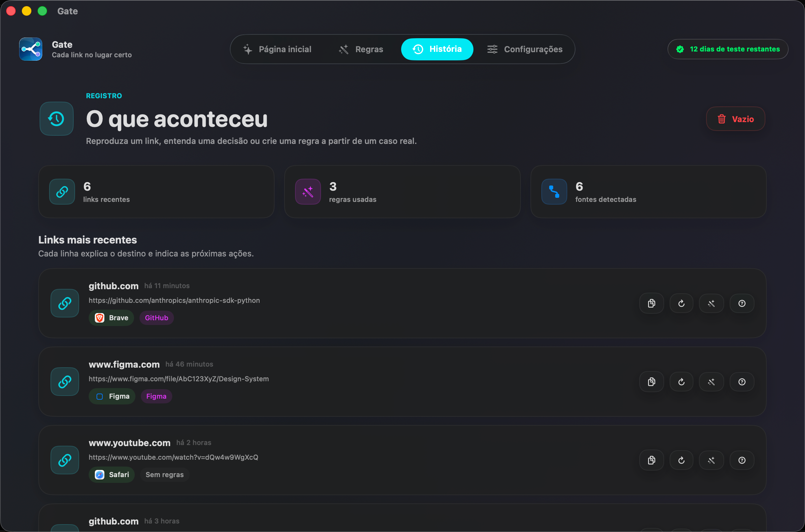This screenshot has height=532, width=805.
Task: Click the green trial checkmark badge icon
Action: pos(680,49)
